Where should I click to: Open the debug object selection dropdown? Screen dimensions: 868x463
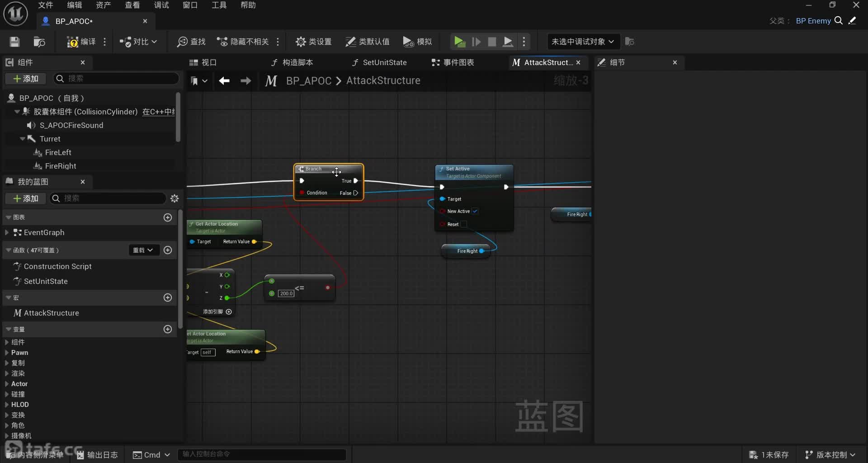point(582,42)
